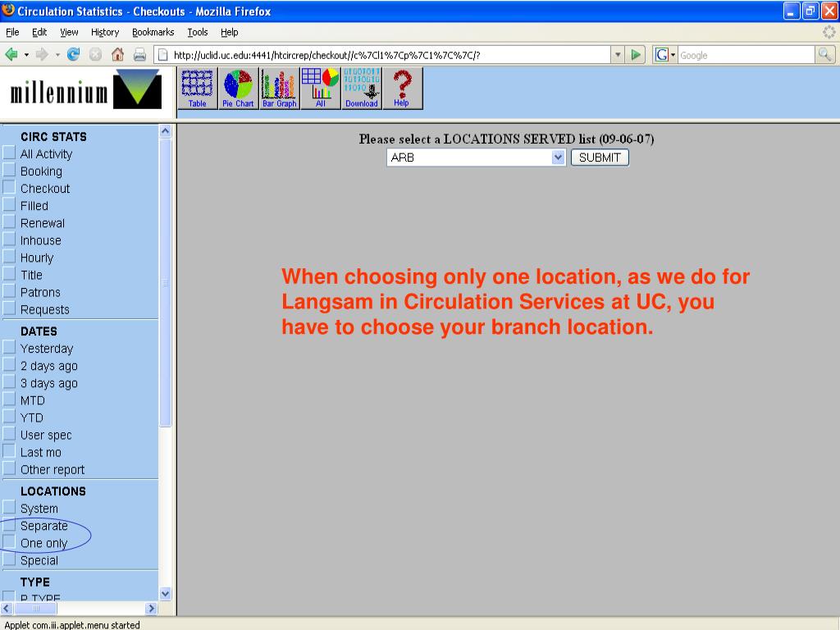Check the Title checkbox
Screen dimensions: 840x630
tap(9, 274)
